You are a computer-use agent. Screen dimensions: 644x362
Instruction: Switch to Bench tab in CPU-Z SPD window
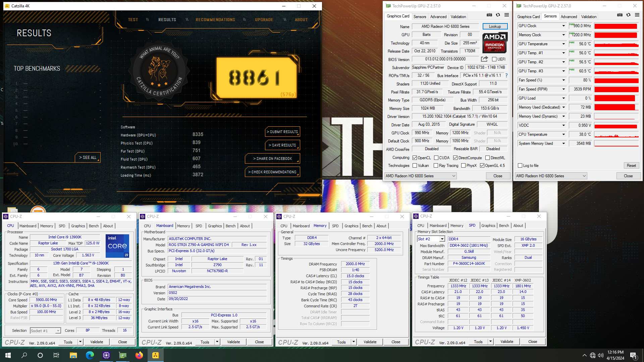pyautogui.click(x=504, y=226)
